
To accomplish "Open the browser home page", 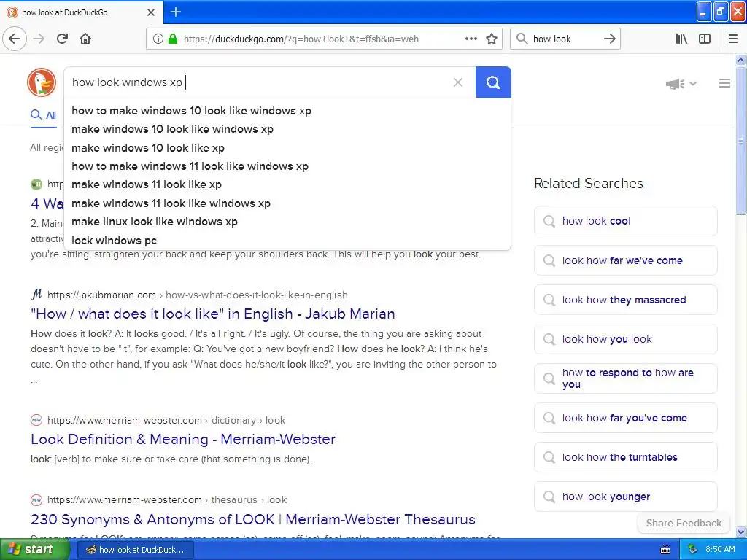I will tap(85, 39).
